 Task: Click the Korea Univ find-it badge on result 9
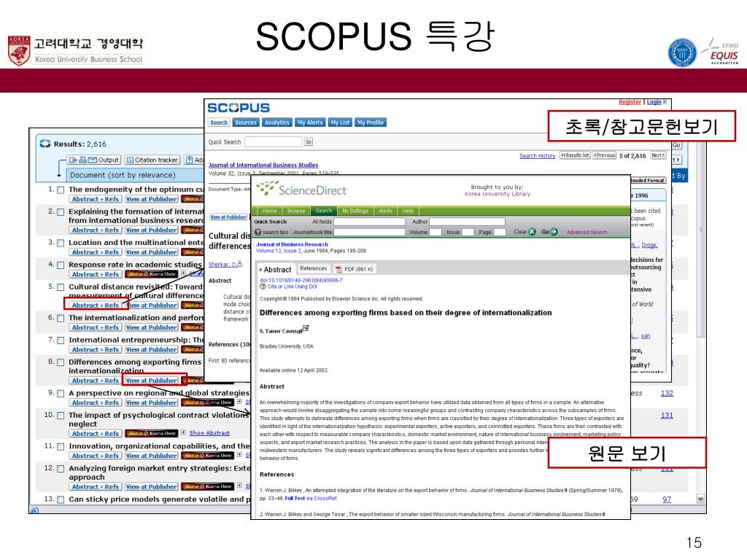(208, 402)
